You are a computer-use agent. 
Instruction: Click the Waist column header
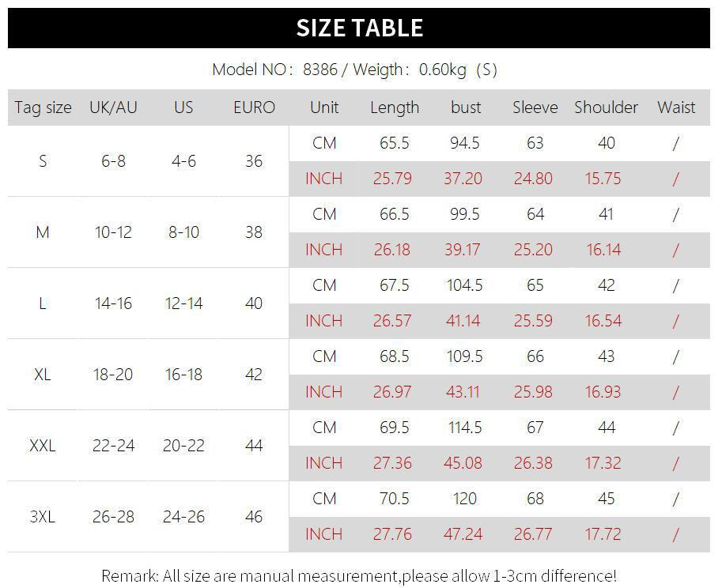pos(676,107)
